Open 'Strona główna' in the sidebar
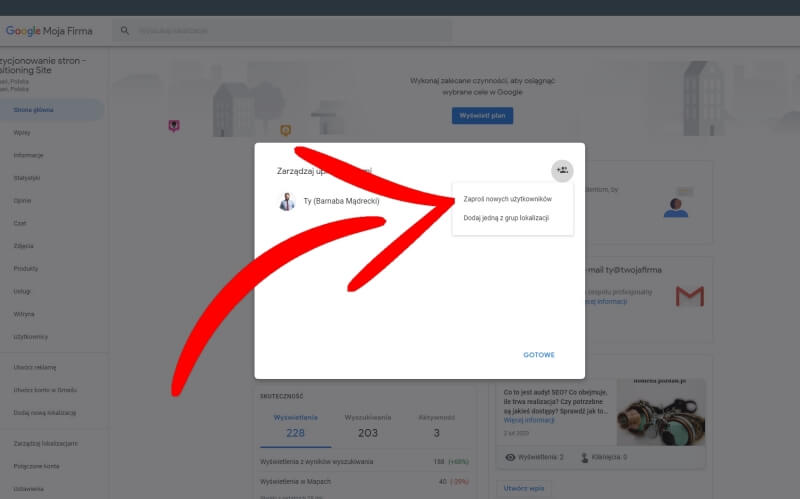The image size is (800, 499). click(x=33, y=110)
